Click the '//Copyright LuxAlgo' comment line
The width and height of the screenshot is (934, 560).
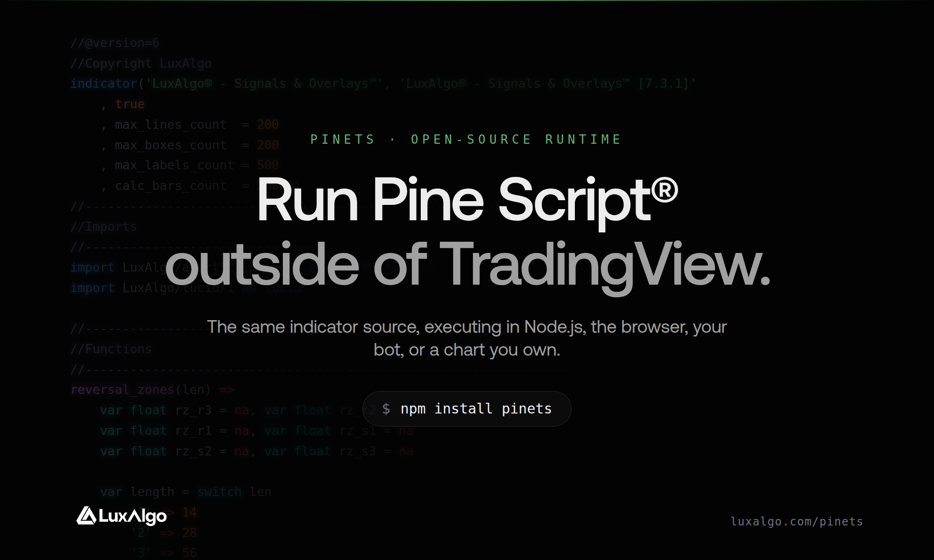click(x=141, y=63)
